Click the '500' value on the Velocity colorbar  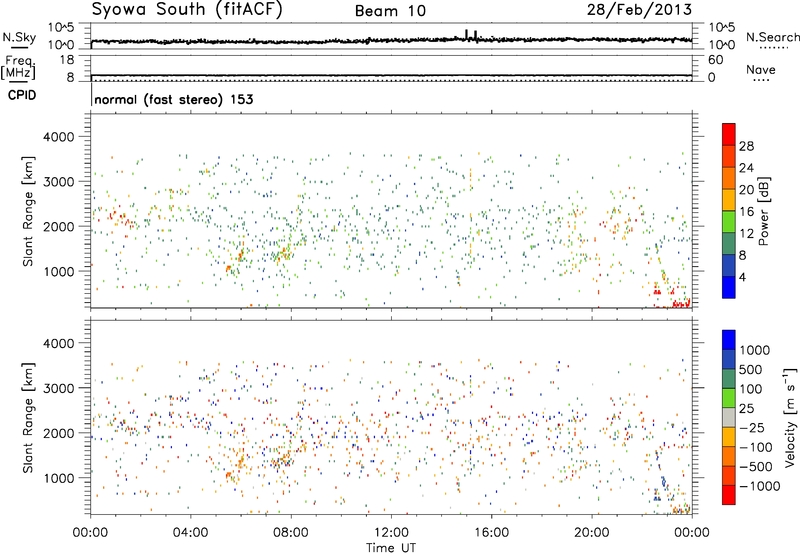point(751,370)
